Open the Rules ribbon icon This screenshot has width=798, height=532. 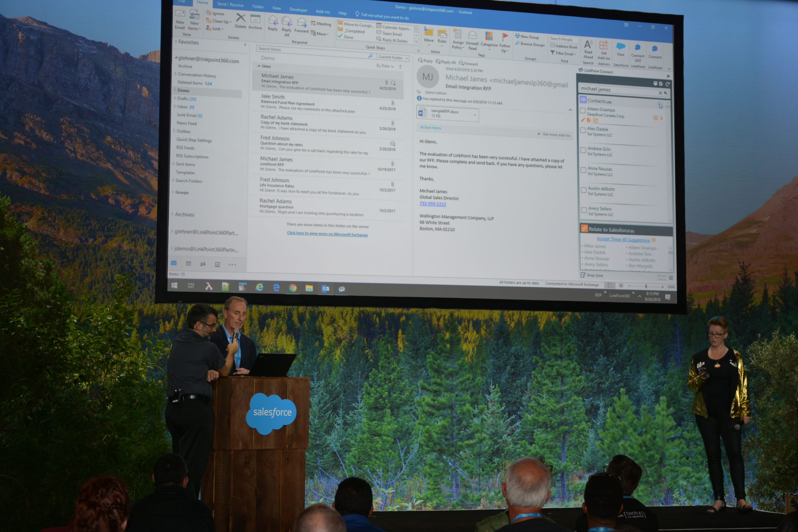pyautogui.click(x=442, y=34)
